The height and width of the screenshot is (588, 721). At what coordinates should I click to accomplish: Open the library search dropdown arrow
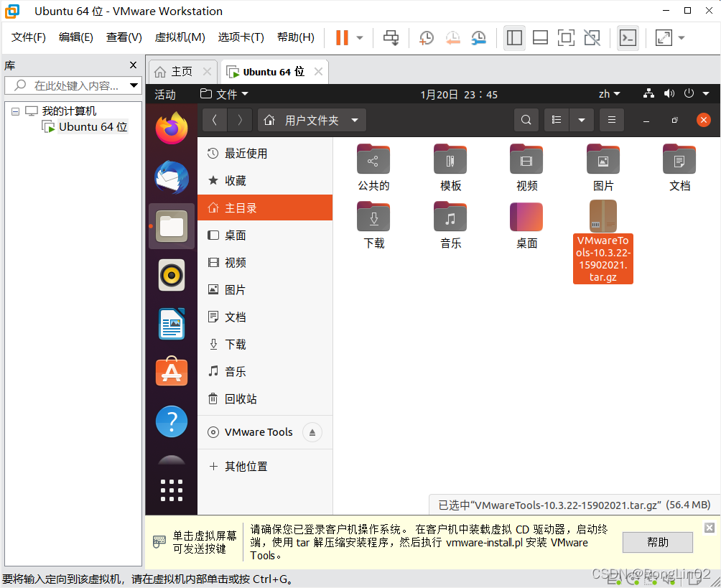pyautogui.click(x=134, y=85)
